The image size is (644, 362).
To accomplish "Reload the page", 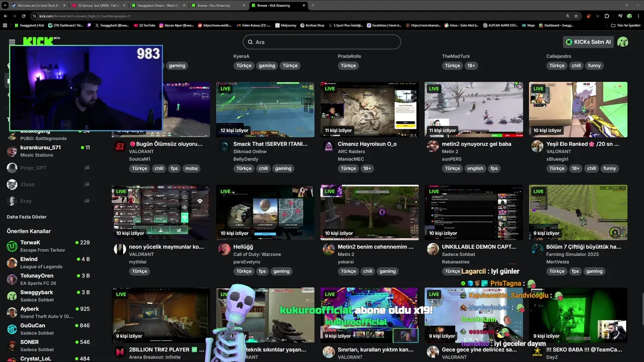I will (23, 16).
